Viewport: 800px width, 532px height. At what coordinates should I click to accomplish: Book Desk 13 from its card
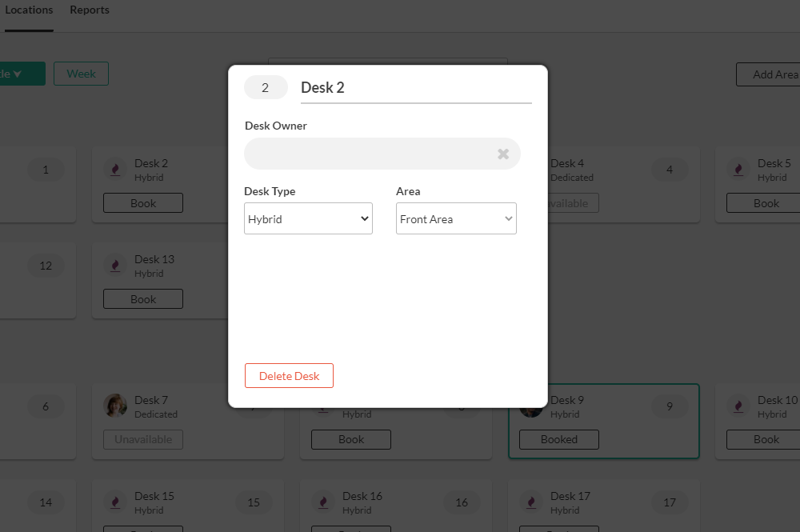pos(143,299)
